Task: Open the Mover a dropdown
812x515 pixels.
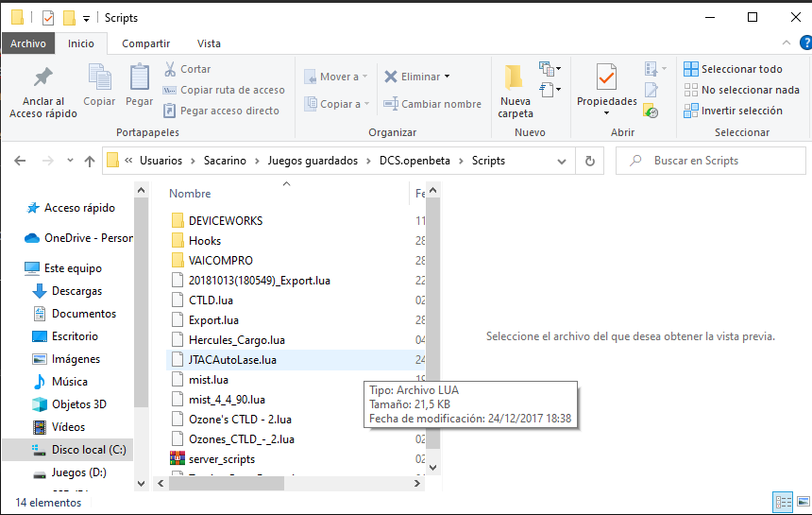Action: tap(335, 77)
